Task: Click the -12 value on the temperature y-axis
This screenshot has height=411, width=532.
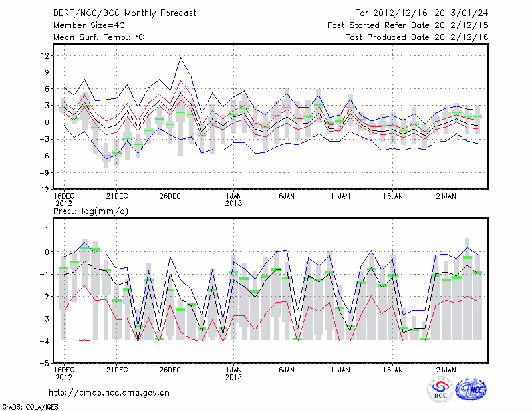Action: coord(41,189)
